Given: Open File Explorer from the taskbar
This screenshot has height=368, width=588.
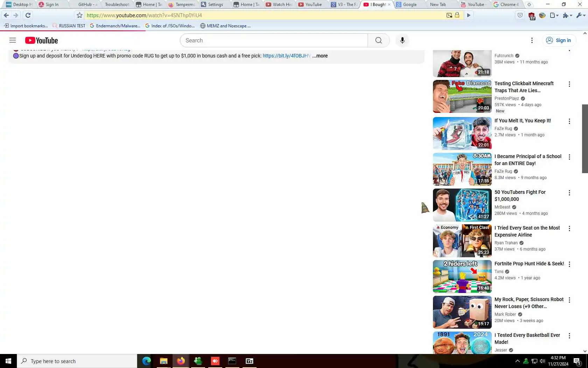Looking at the screenshot, I should (163, 361).
